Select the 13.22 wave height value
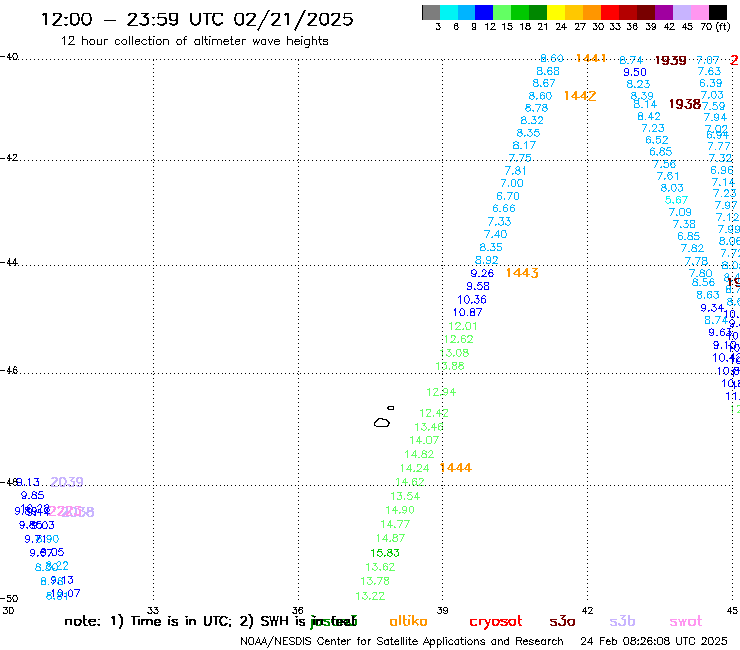This screenshot has width=740, height=650. (370, 596)
